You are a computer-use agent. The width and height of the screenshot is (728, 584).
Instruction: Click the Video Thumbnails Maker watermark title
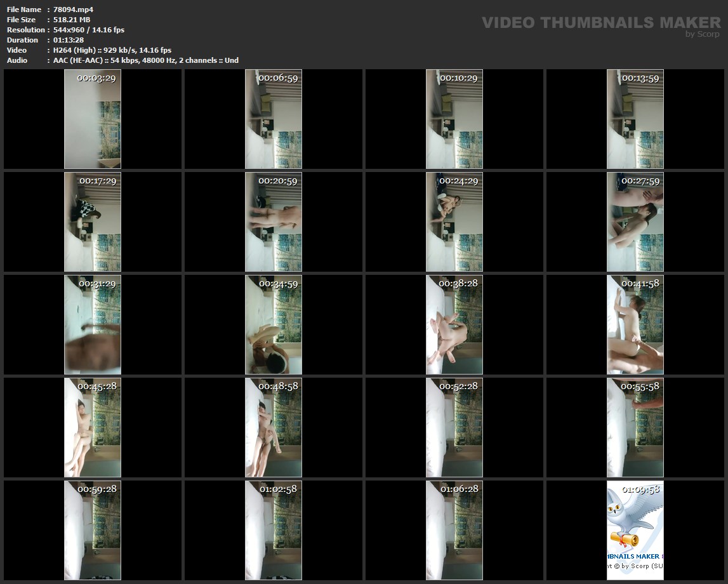click(x=600, y=22)
